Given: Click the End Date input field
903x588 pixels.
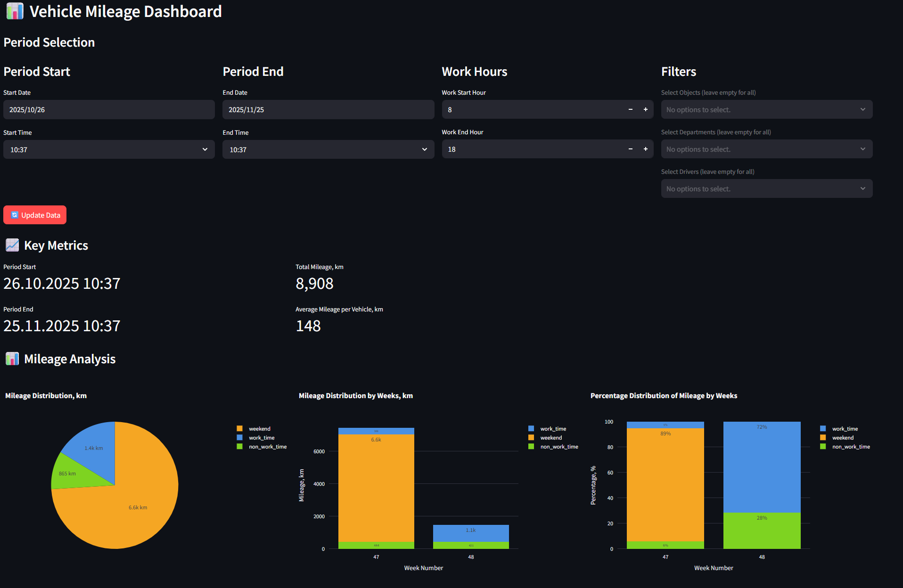Looking at the screenshot, I should [328, 110].
